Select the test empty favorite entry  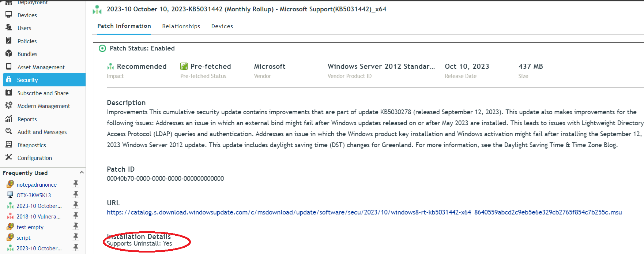tap(30, 227)
